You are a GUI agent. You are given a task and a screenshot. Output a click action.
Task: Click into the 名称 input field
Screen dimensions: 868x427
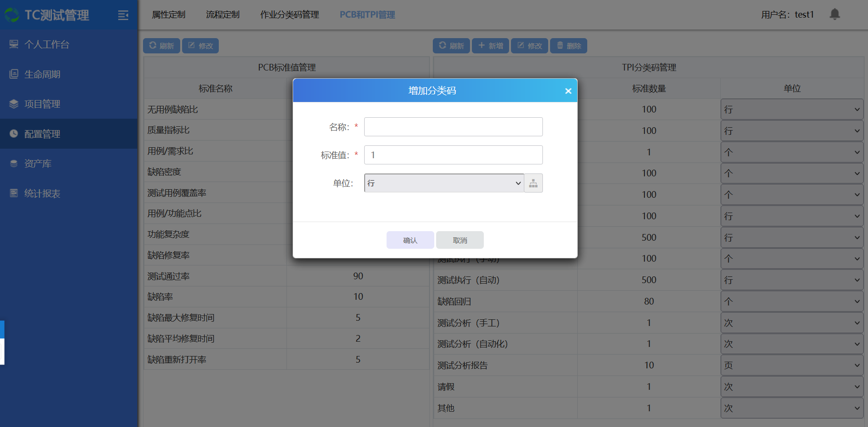(x=453, y=127)
